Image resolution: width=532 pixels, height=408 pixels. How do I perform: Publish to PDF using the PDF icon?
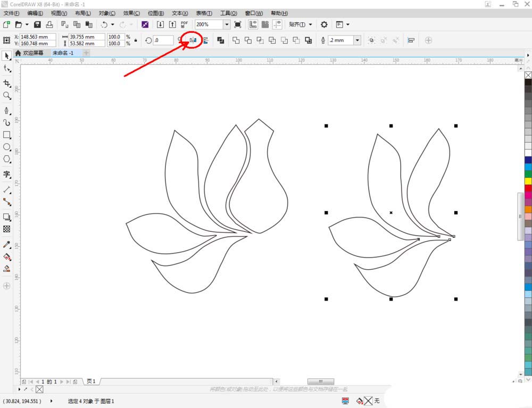[184, 24]
